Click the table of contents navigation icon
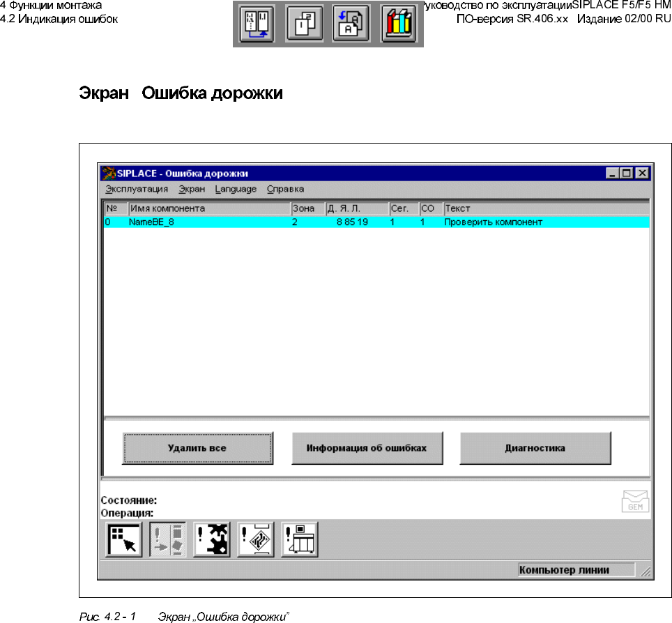Screen dimensions: 672x623 click(x=257, y=24)
